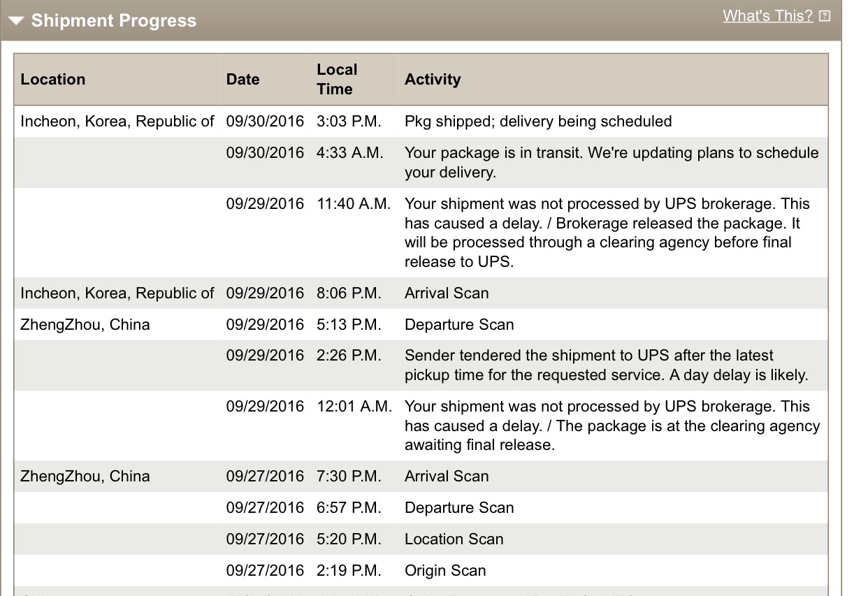The height and width of the screenshot is (596, 868).
Task: Open the What's This? help link
Action: [x=768, y=15]
